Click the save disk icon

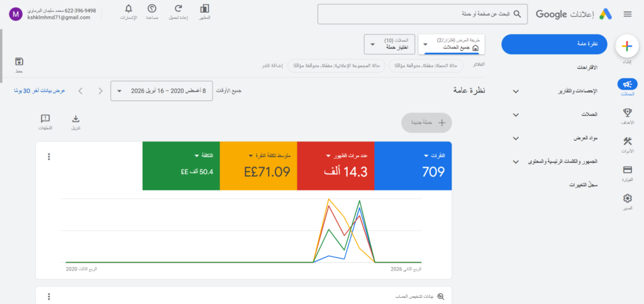(19, 62)
